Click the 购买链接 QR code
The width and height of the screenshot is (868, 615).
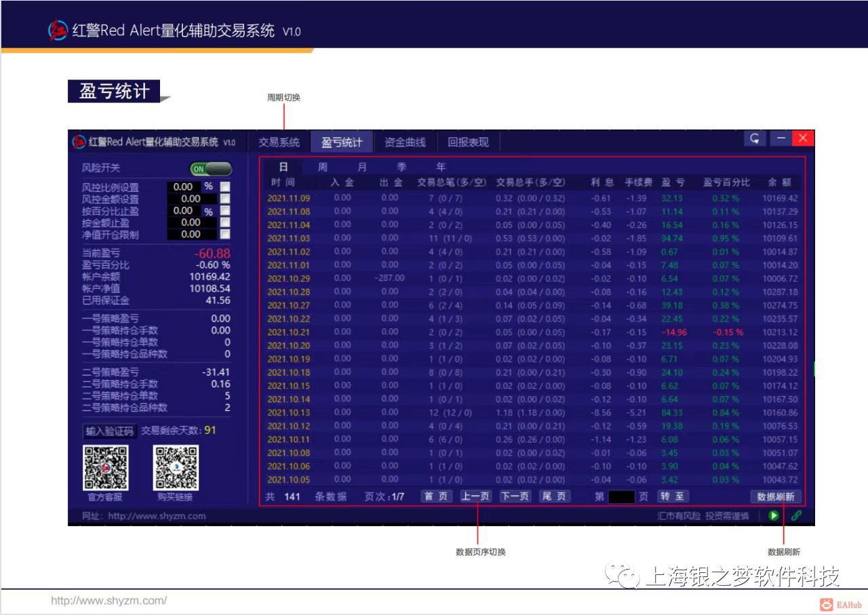point(176,468)
